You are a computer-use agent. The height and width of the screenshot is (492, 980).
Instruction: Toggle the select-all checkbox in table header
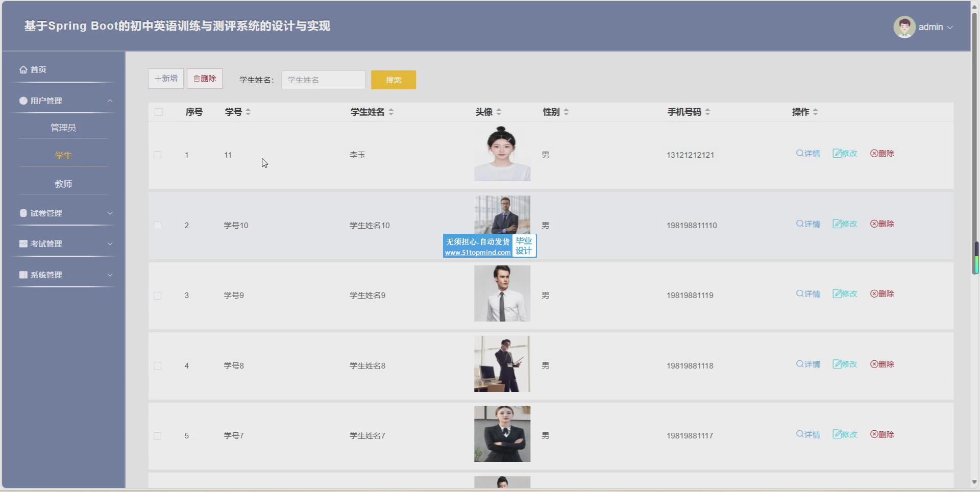pos(159,112)
